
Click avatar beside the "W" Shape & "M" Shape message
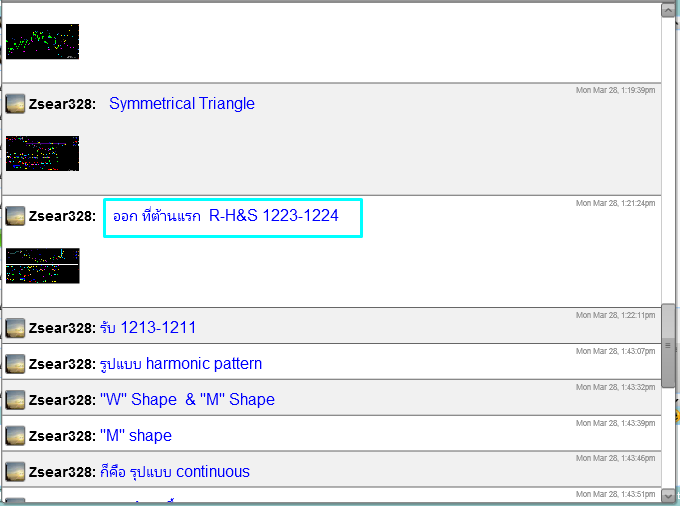[15, 400]
